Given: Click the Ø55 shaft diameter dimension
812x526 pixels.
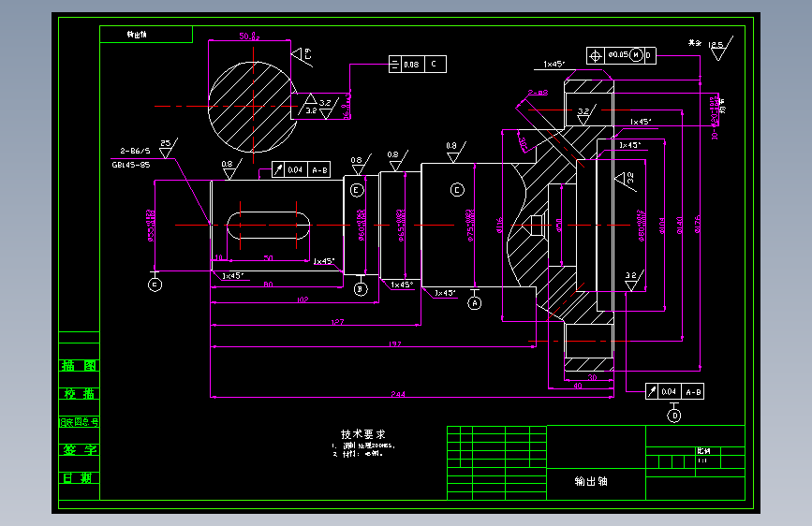Looking at the screenshot, I should 151,226.
